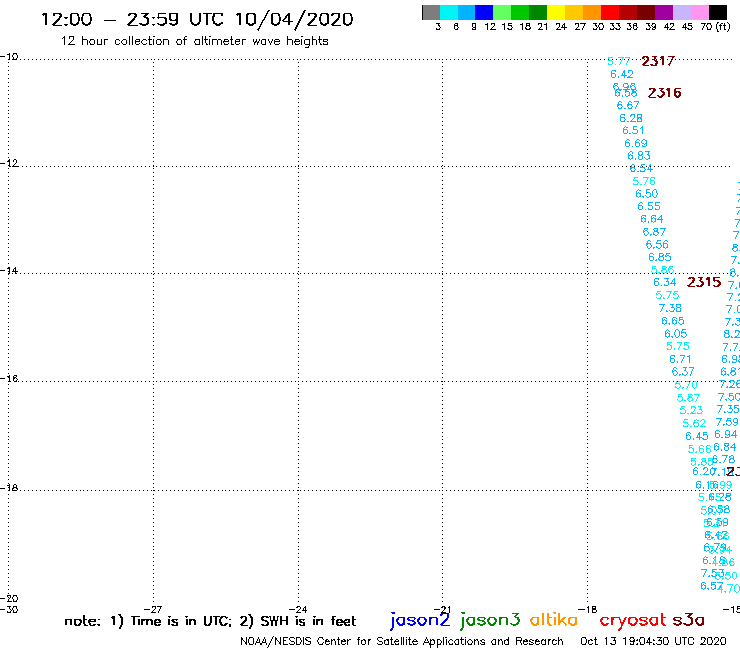The image size is (740, 650).
Task: Click the 6.34 wave height value
Action: (664, 282)
